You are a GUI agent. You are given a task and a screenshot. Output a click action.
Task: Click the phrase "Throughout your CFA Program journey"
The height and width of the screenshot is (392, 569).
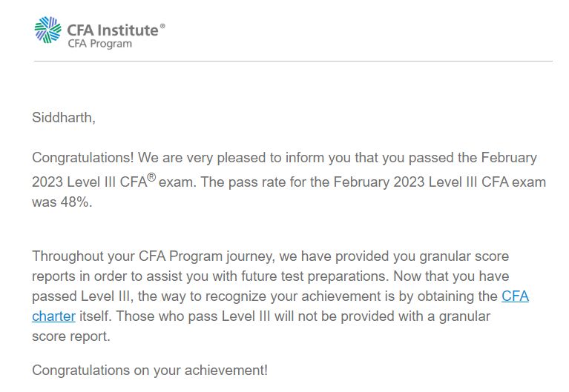click(x=154, y=256)
